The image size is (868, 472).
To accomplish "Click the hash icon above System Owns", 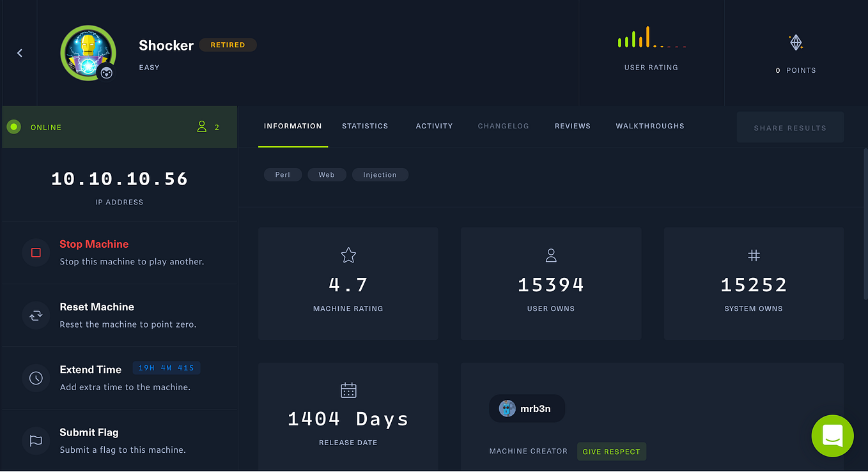I will (754, 255).
